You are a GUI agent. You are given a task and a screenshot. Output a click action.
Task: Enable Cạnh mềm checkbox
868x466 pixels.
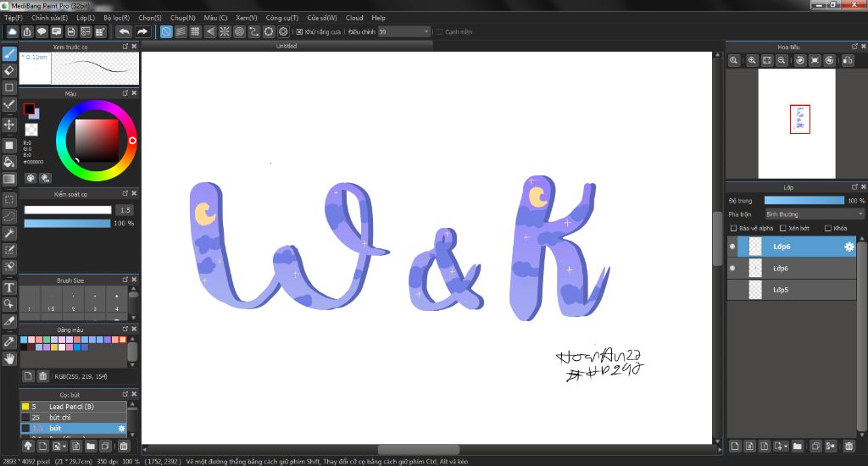(x=440, y=32)
